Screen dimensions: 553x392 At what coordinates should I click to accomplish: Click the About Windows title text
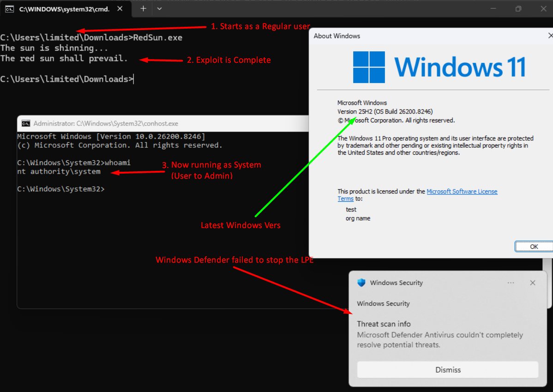[337, 36]
